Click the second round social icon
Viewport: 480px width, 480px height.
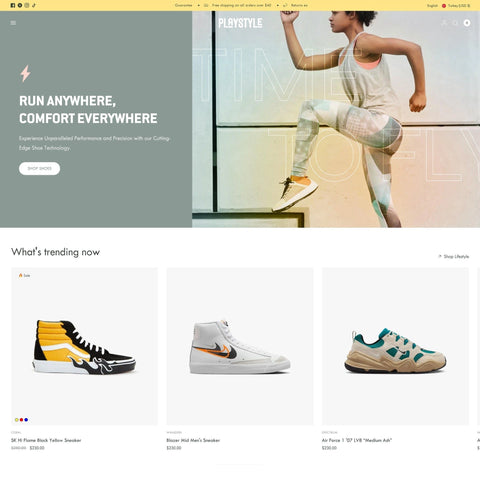[x=20, y=5]
